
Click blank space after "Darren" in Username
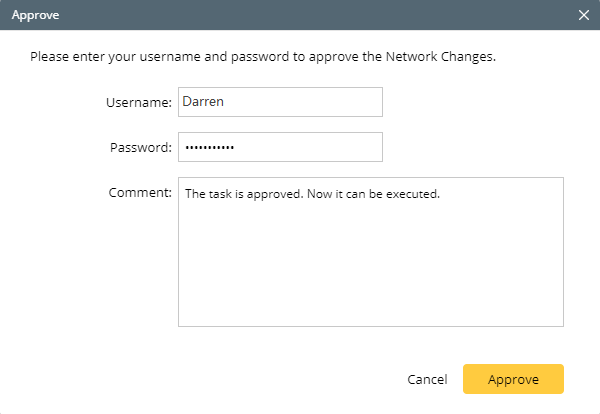tap(310, 102)
